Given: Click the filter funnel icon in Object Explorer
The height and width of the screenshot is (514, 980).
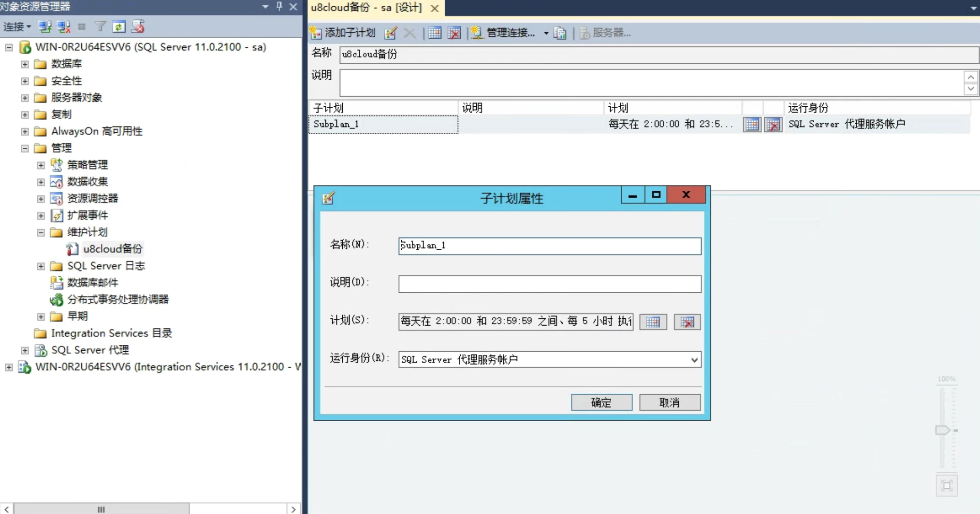Looking at the screenshot, I should tap(100, 27).
